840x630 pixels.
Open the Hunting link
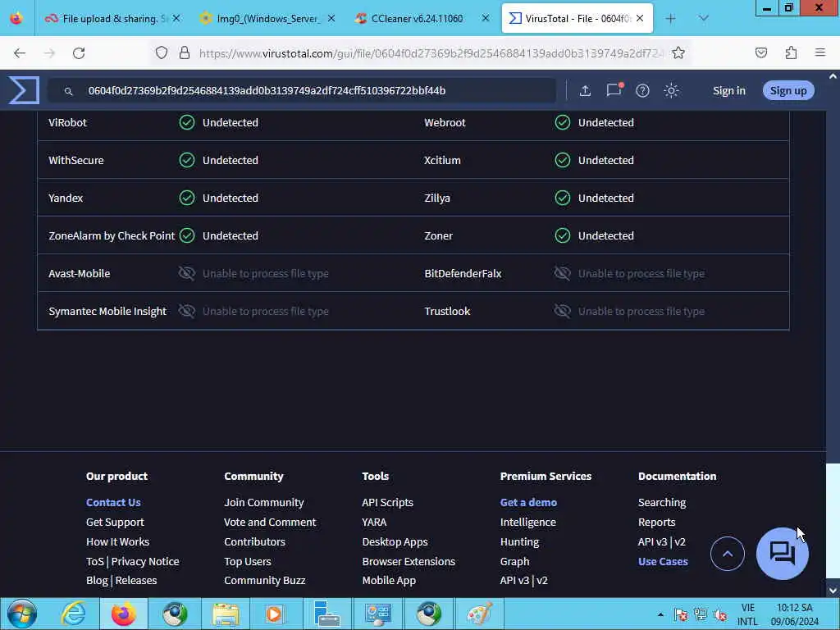[x=519, y=541]
